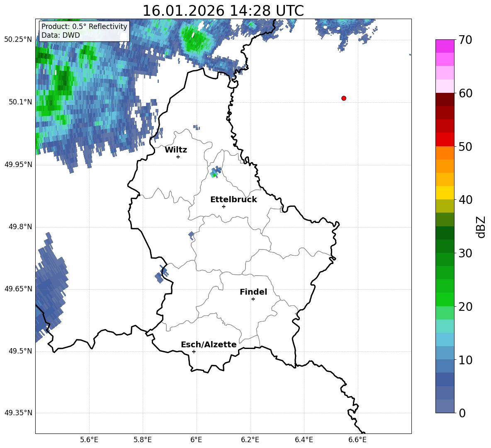Select the Esch/Alzette city label
This screenshot has width=491, height=448.
click(x=209, y=344)
